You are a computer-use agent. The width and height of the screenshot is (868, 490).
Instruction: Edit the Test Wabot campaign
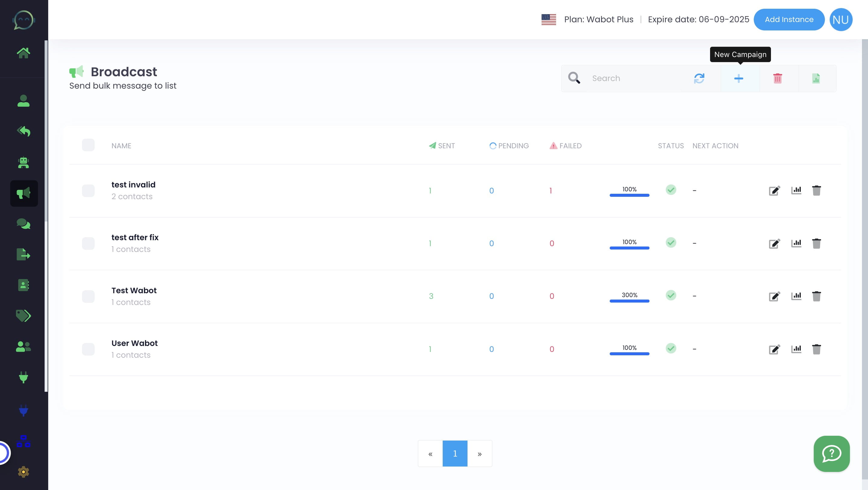pos(774,296)
